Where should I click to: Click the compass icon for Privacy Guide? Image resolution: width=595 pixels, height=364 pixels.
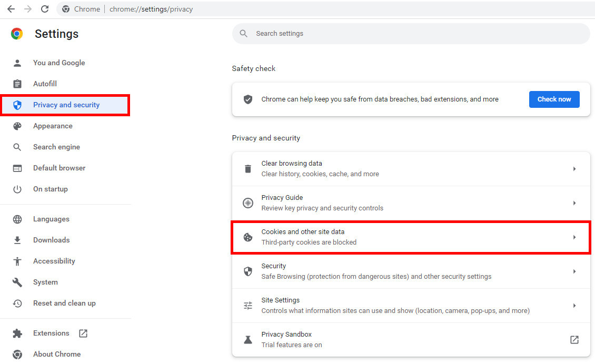click(248, 203)
